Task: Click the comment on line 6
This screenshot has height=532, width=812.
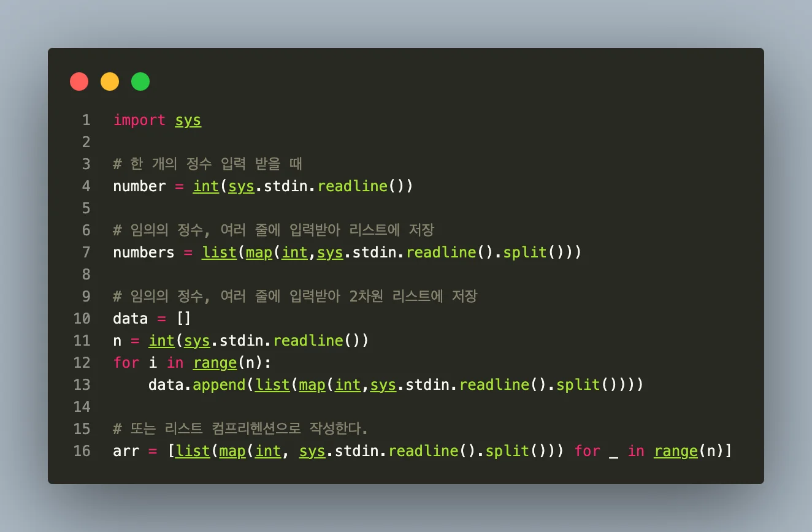Action: (x=274, y=230)
